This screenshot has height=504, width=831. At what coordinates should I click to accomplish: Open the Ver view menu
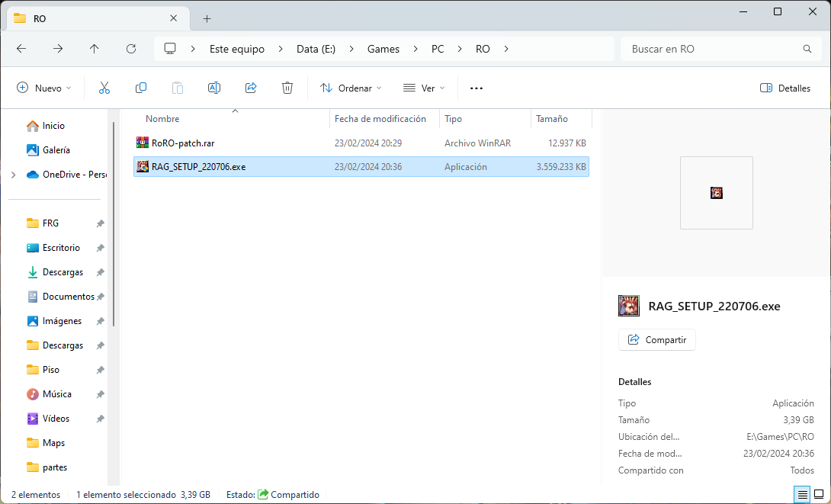click(x=424, y=88)
